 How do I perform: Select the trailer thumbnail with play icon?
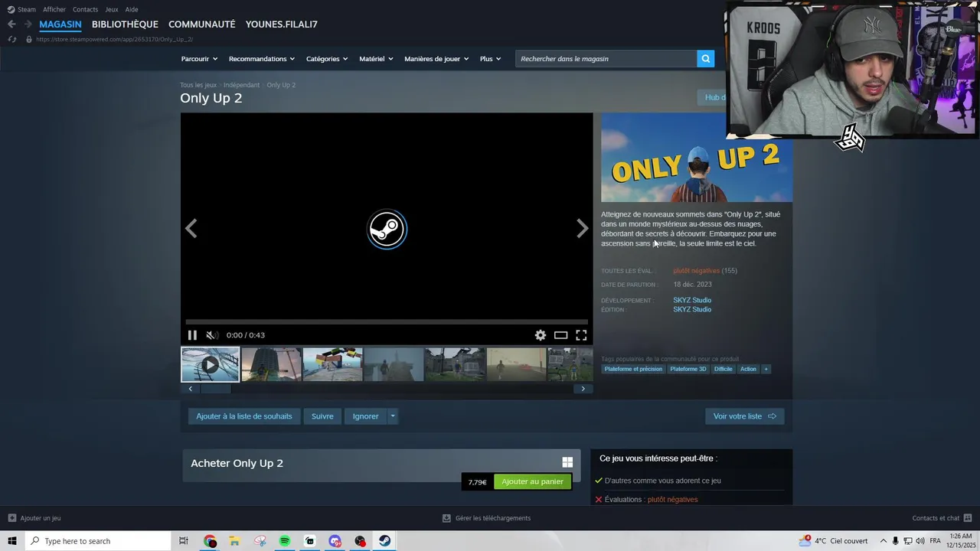(210, 364)
